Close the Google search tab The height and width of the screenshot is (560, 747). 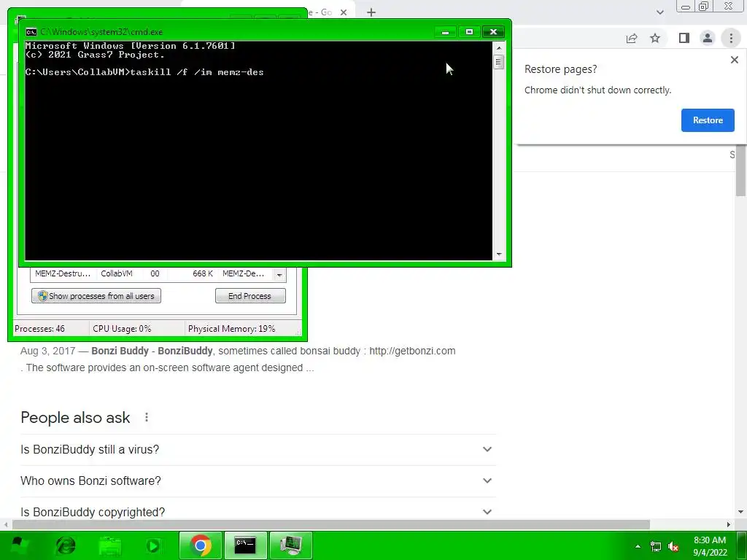point(344,12)
